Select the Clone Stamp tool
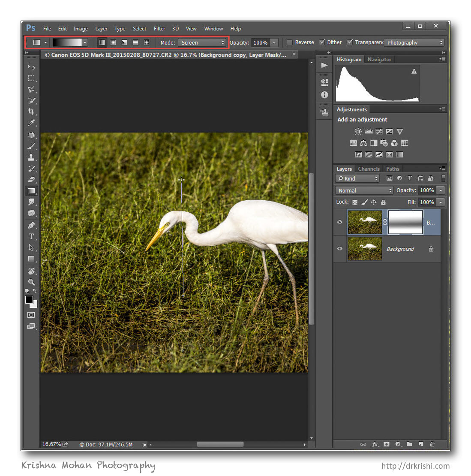Viewport: 471px width, 476px height. click(x=31, y=157)
